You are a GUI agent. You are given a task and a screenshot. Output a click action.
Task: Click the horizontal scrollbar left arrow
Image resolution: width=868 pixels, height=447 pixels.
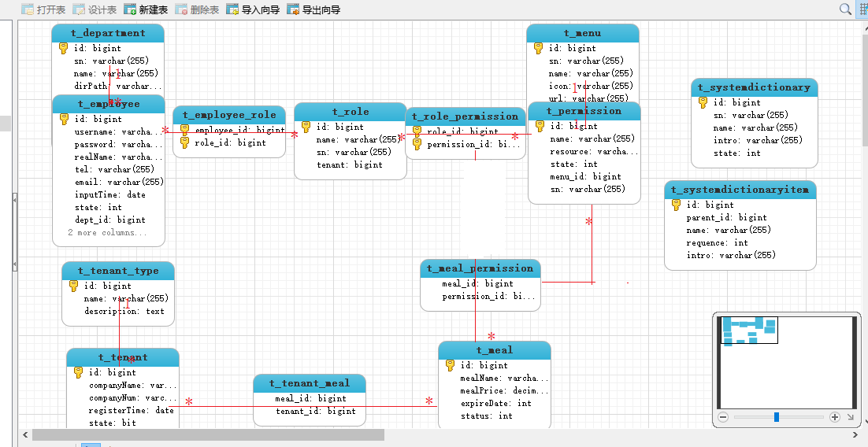click(x=25, y=434)
